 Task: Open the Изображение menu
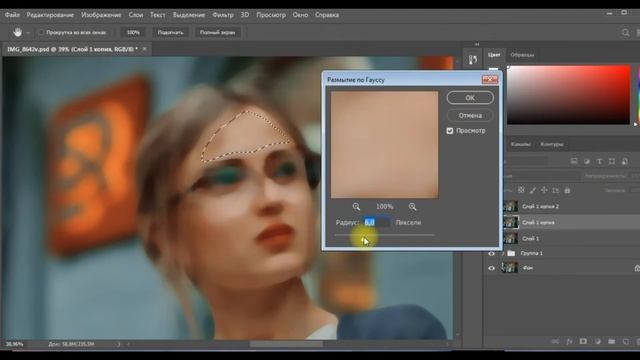[x=101, y=15]
